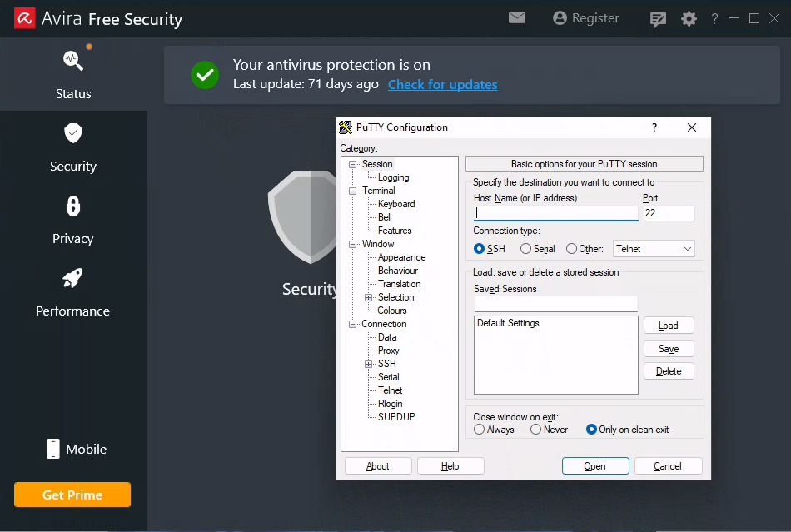The image size is (791, 532).
Task: Click the Performance rocket sidebar icon
Action: [x=72, y=278]
